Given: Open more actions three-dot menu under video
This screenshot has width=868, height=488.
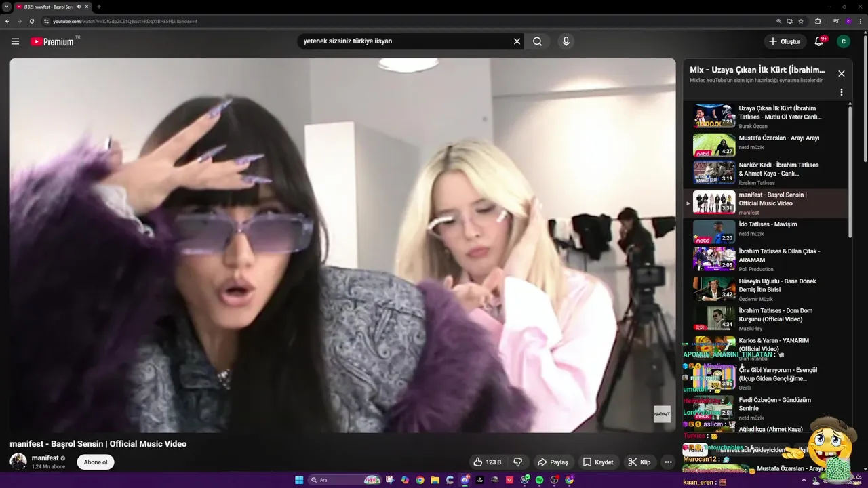Looking at the screenshot, I should pos(669,462).
